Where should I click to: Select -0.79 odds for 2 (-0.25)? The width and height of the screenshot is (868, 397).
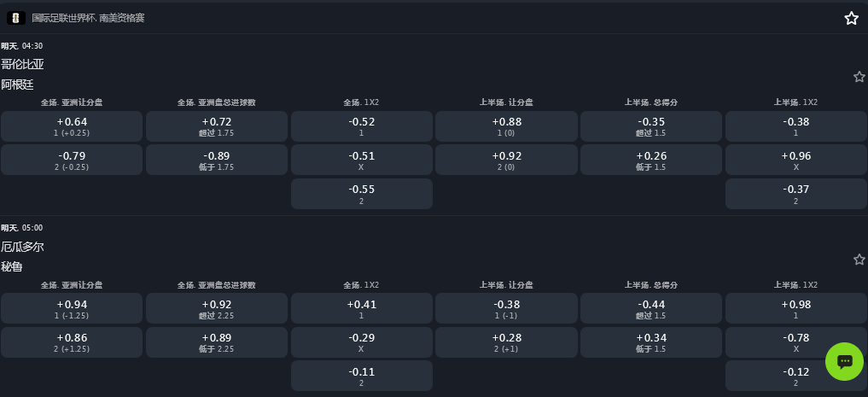[72, 161]
